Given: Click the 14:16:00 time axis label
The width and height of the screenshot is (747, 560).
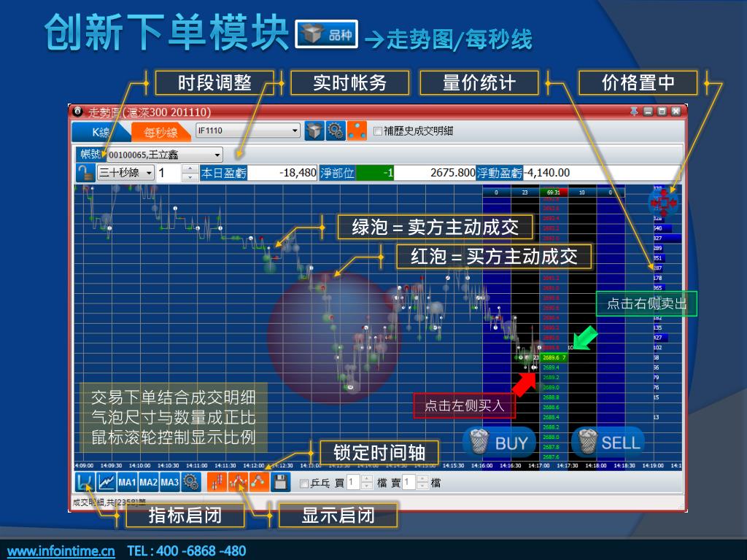Looking at the screenshot, I should tap(481, 466).
